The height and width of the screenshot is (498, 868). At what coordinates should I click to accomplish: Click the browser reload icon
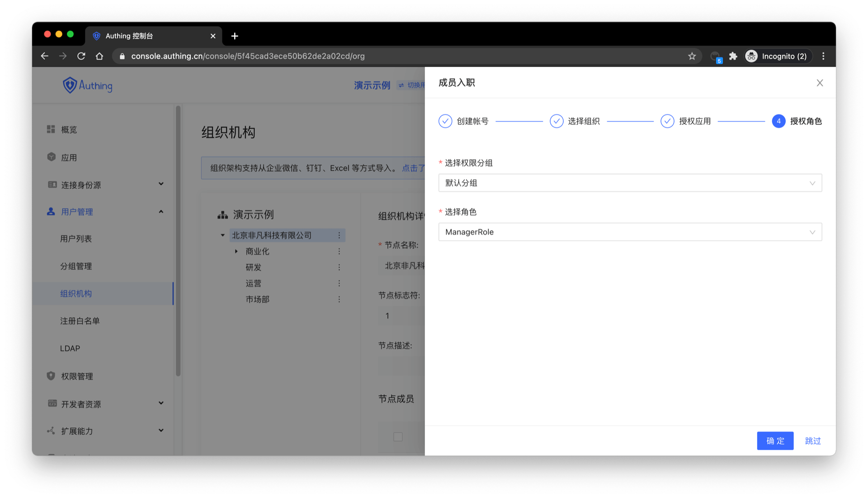pyautogui.click(x=81, y=56)
